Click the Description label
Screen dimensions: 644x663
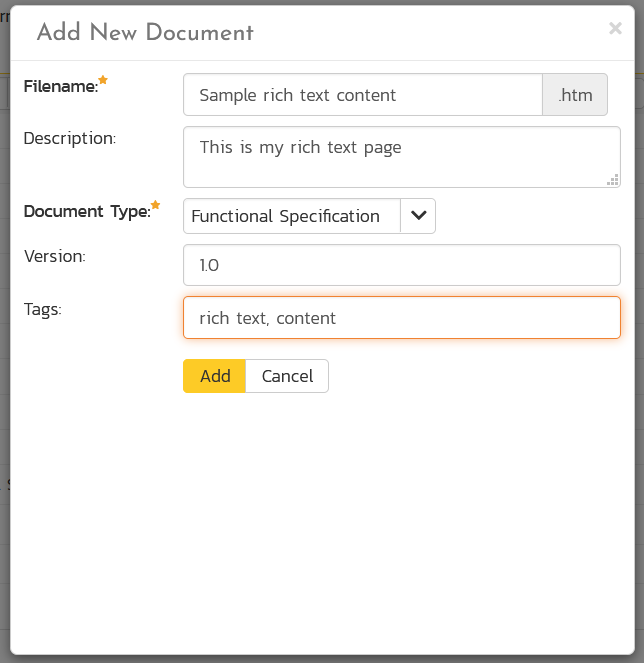point(70,138)
